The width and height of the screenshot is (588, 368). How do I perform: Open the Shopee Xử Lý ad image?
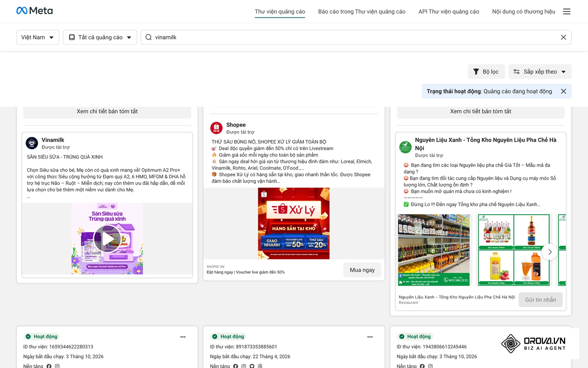(294, 223)
